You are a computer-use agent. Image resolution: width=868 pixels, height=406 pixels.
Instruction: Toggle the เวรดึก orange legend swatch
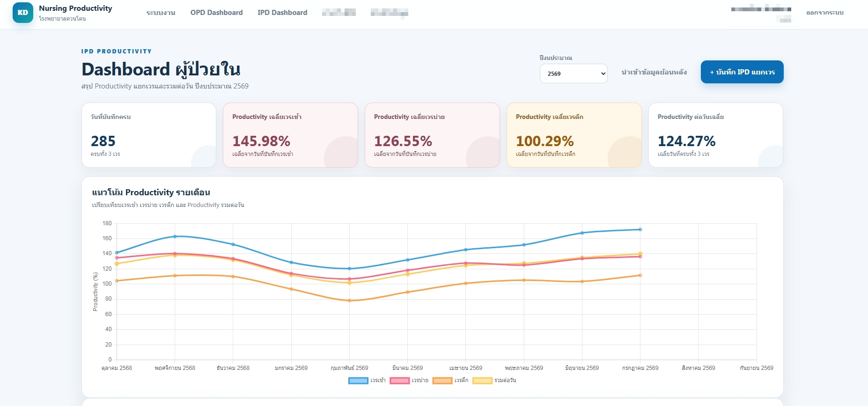(x=442, y=381)
